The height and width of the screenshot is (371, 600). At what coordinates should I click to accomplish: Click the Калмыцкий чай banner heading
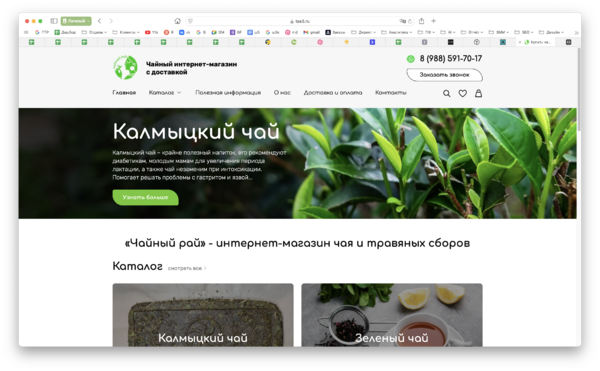[x=196, y=132]
